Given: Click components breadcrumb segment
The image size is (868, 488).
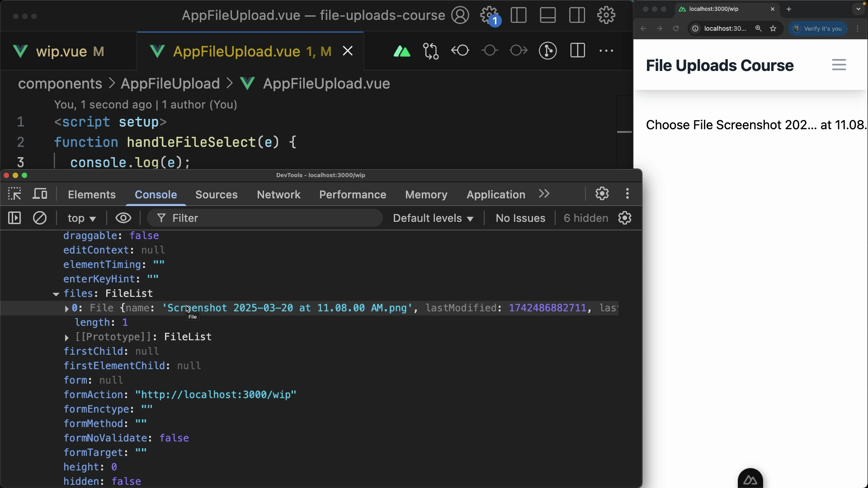Looking at the screenshot, I should [60, 84].
